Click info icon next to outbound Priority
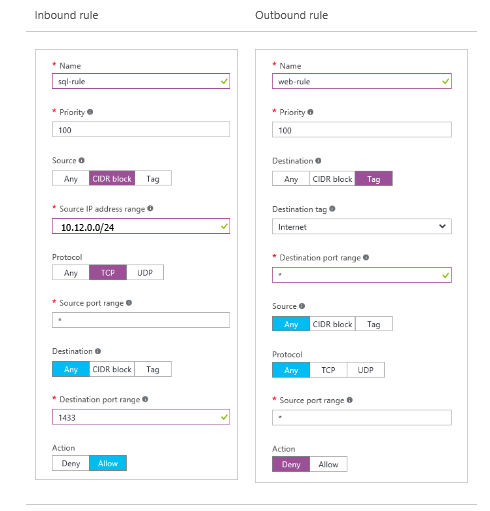 pyautogui.click(x=310, y=112)
